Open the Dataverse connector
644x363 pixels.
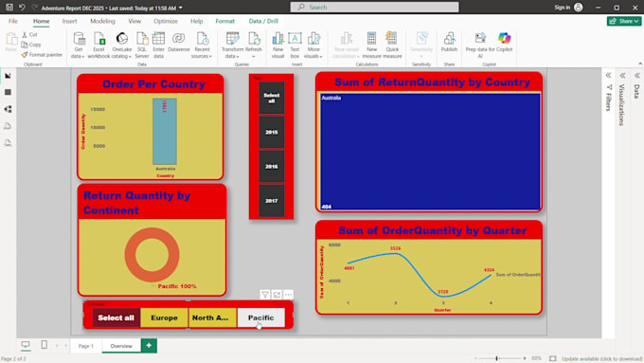(x=179, y=43)
